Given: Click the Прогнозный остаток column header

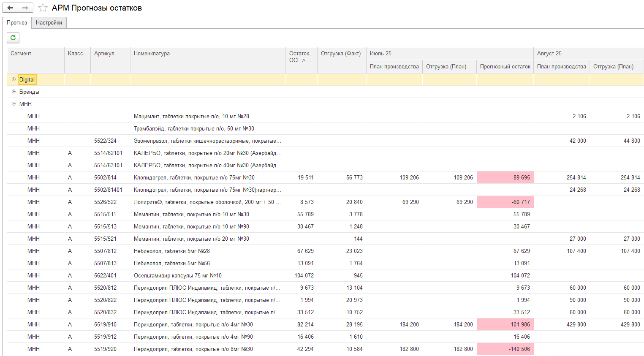Looking at the screenshot, I should [505, 67].
